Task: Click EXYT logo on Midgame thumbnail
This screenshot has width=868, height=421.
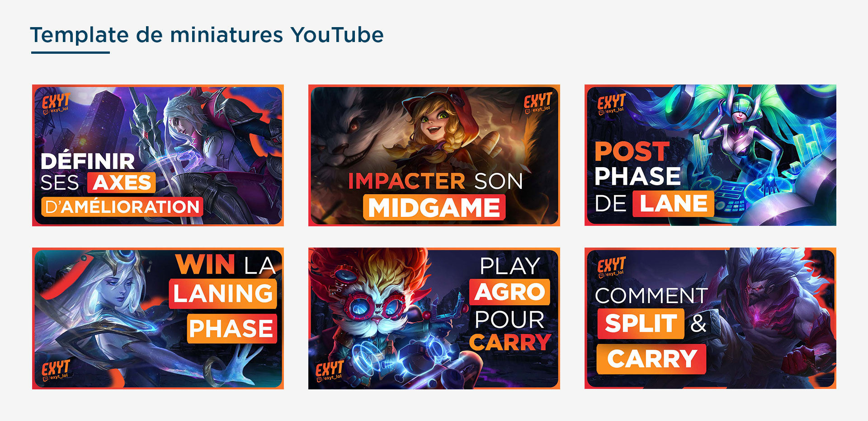Action: pyautogui.click(x=538, y=100)
